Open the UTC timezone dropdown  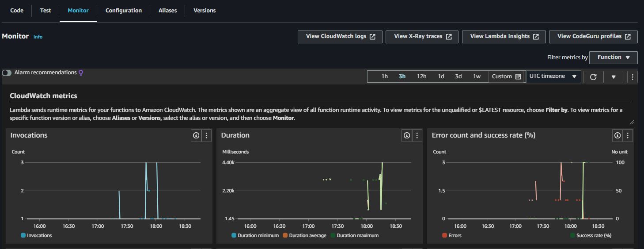(x=553, y=76)
